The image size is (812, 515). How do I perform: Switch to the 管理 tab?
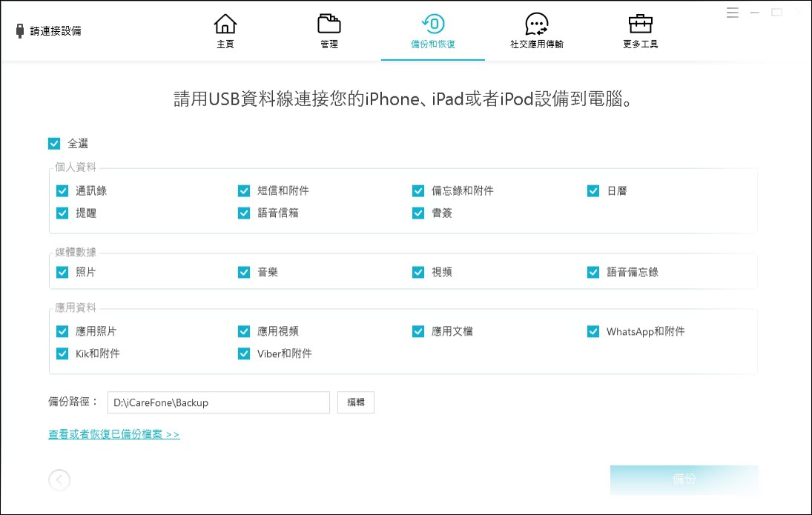tap(329, 33)
